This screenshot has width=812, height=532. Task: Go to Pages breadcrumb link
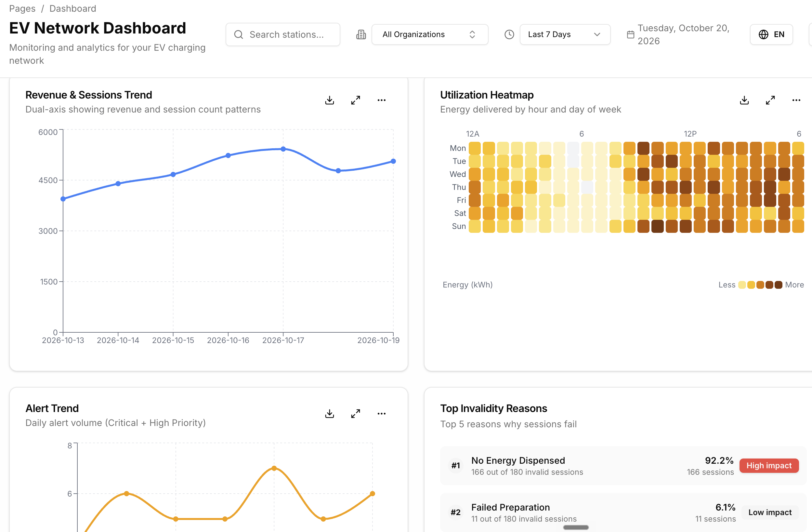pos(22,8)
